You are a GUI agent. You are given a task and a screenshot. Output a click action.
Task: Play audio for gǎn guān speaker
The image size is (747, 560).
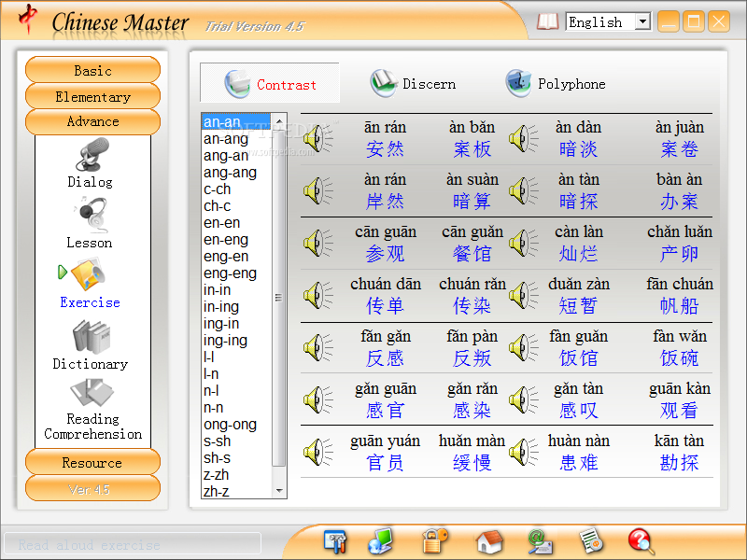(x=318, y=399)
